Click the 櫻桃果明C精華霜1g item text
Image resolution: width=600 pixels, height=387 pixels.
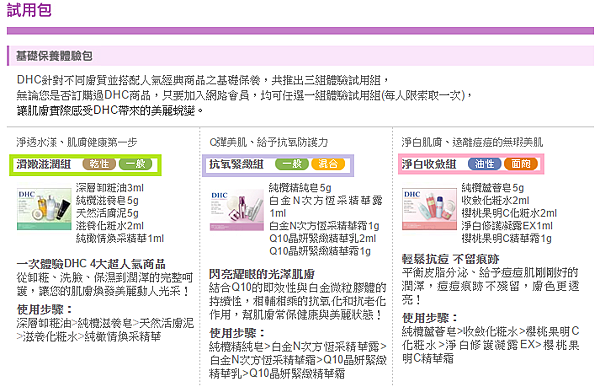tap(506, 238)
